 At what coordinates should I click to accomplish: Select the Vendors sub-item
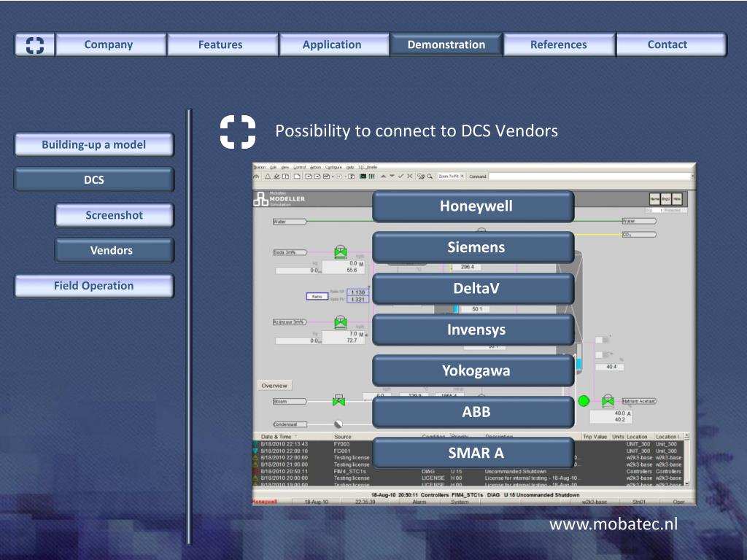click(x=115, y=250)
